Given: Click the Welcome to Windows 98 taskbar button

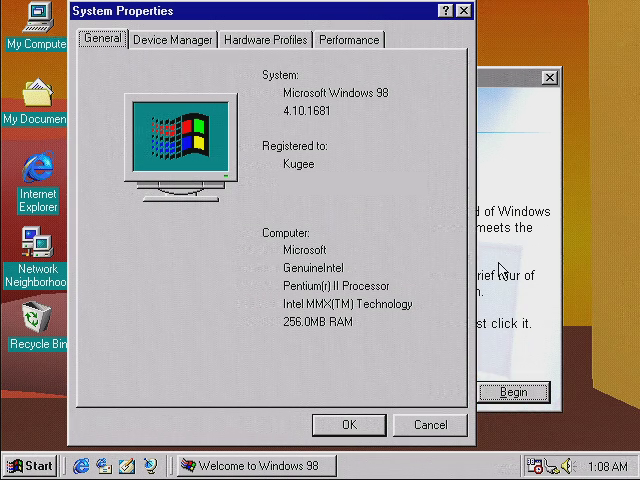Looking at the screenshot, I should click(257, 466).
